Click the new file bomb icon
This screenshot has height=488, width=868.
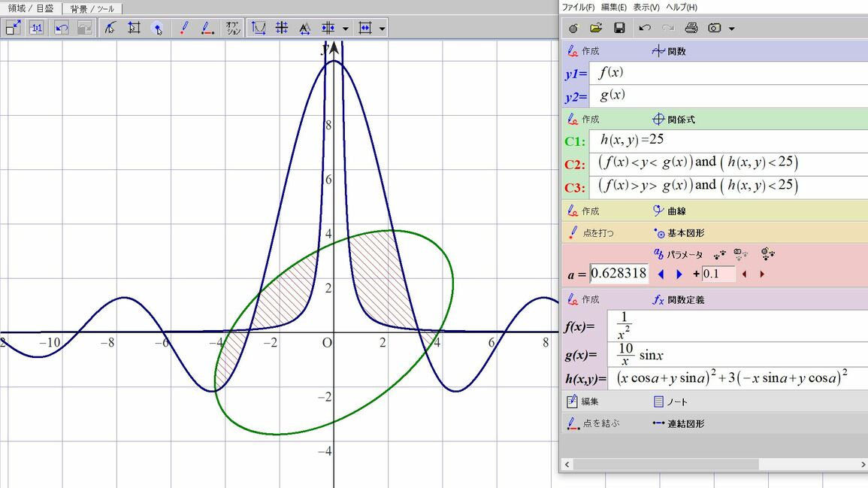tap(573, 28)
